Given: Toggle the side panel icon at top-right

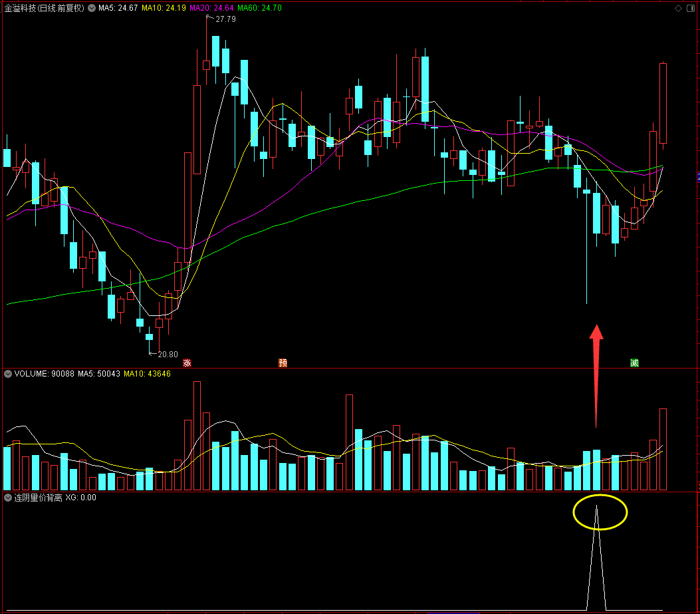Looking at the screenshot, I should [x=690, y=8].
